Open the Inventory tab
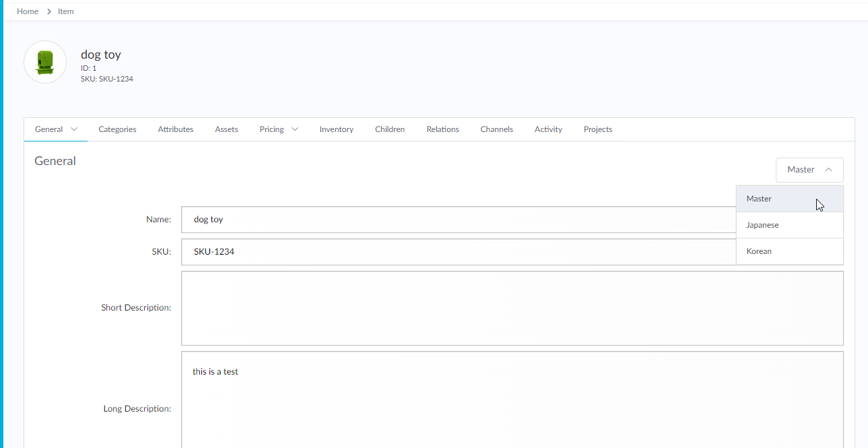The image size is (868, 448). pyautogui.click(x=336, y=129)
